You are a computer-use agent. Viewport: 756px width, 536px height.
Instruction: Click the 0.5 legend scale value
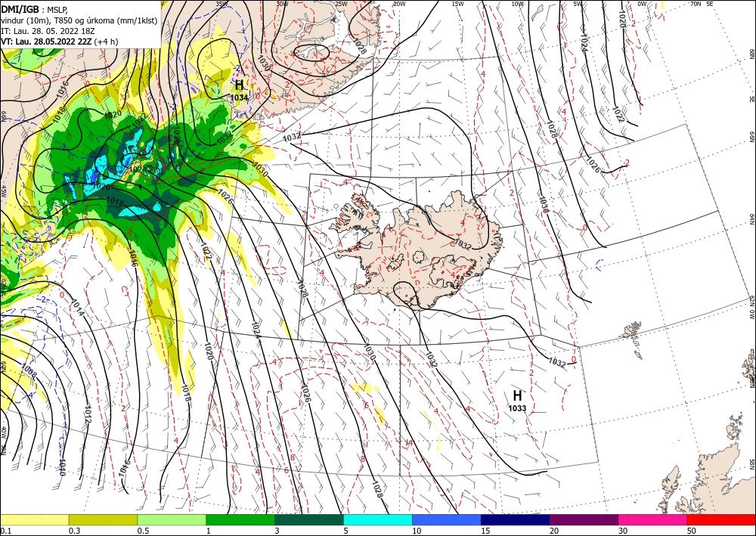(143, 531)
